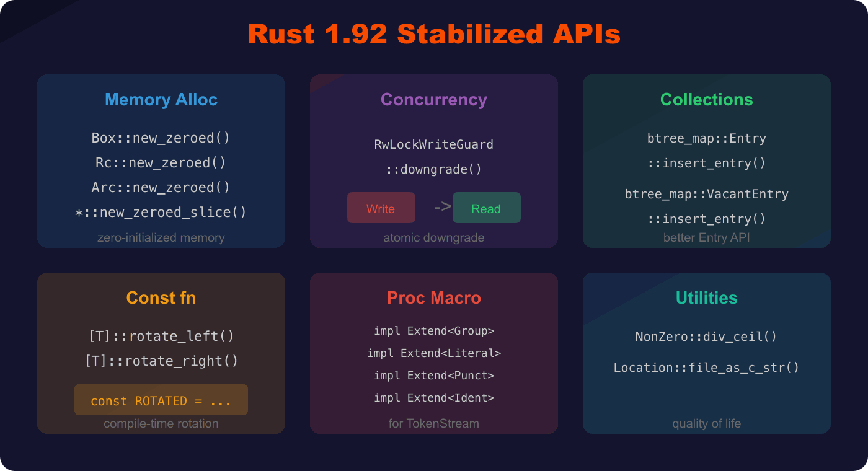Enable the const ROTATED = ... highlight

(161, 400)
